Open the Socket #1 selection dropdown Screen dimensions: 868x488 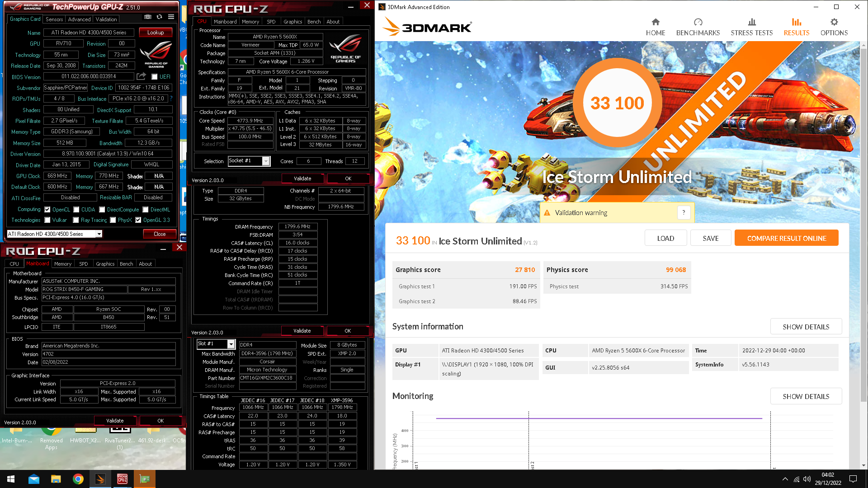[266, 161]
